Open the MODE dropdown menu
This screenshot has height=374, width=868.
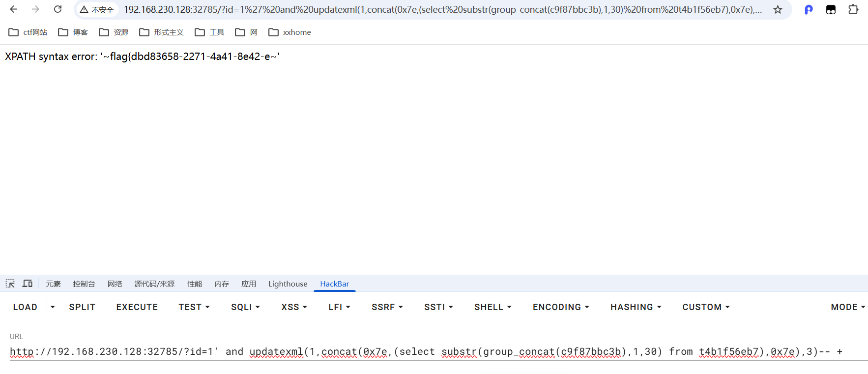(x=848, y=307)
